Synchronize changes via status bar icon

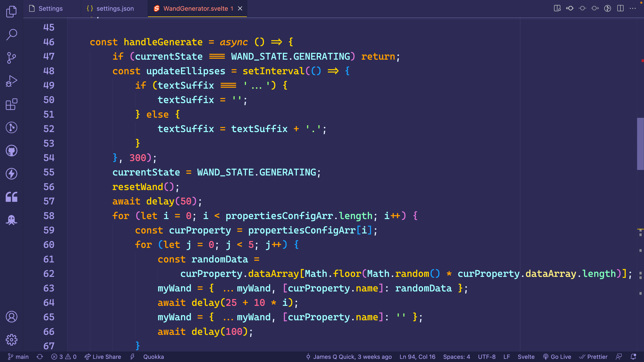40,357
